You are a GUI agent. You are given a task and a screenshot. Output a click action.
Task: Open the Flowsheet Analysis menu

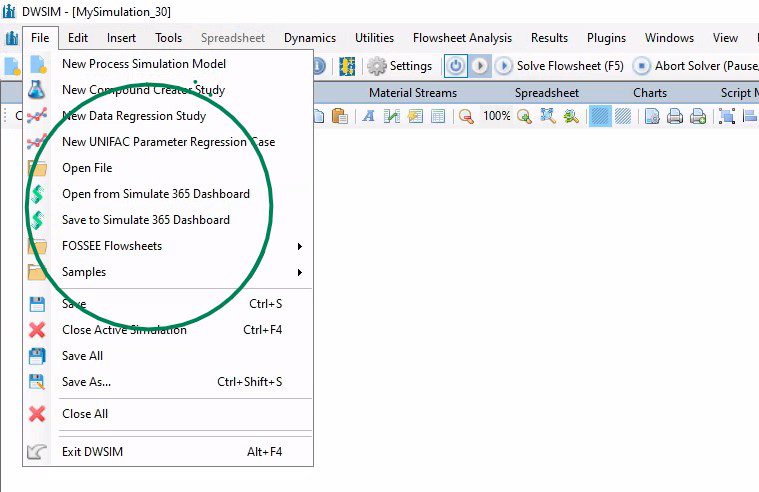pyautogui.click(x=462, y=38)
